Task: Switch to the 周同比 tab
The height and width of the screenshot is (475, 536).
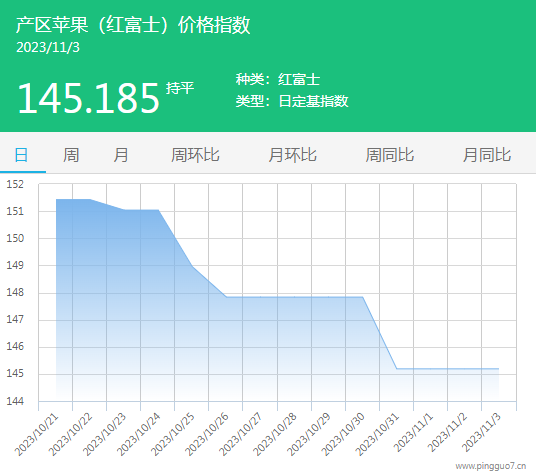Action: click(x=390, y=155)
